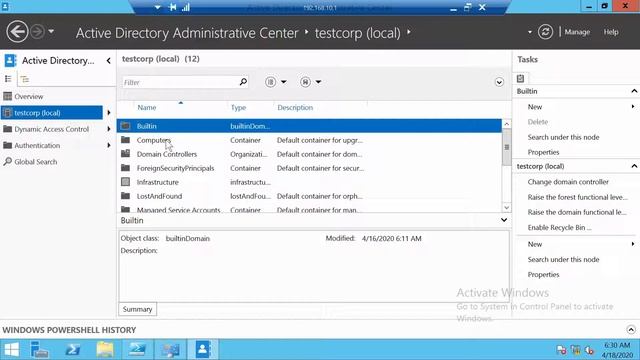Viewport: 640px width, 360px height.
Task: Open the Manage menu
Action: click(577, 32)
